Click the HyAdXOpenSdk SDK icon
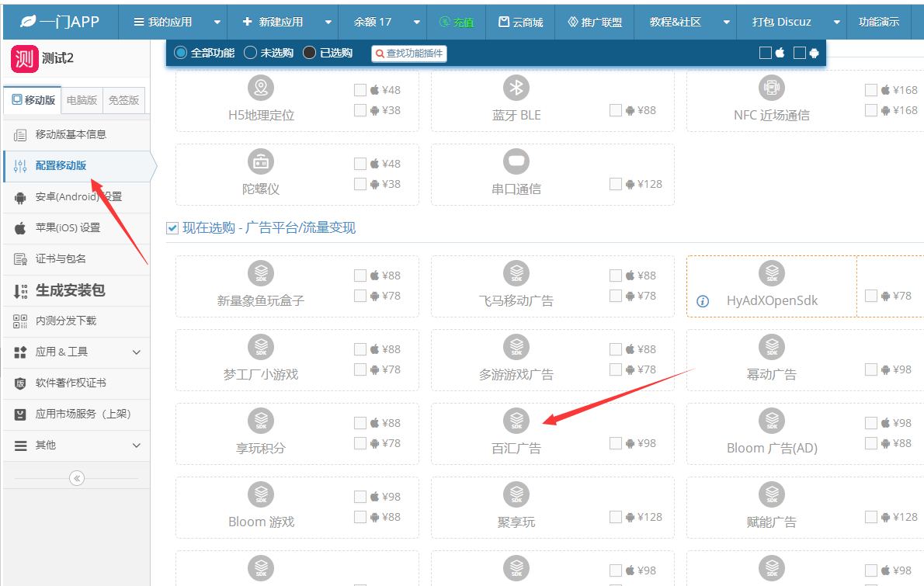 coord(771,273)
